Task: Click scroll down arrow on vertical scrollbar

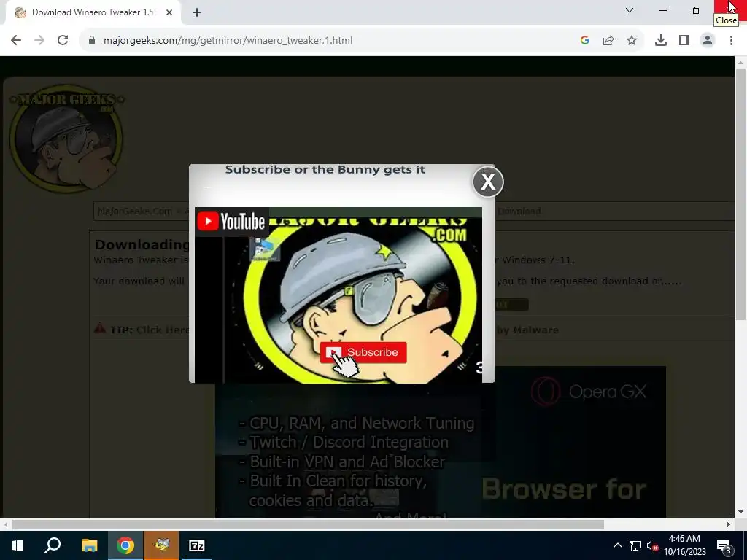Action: (x=740, y=512)
